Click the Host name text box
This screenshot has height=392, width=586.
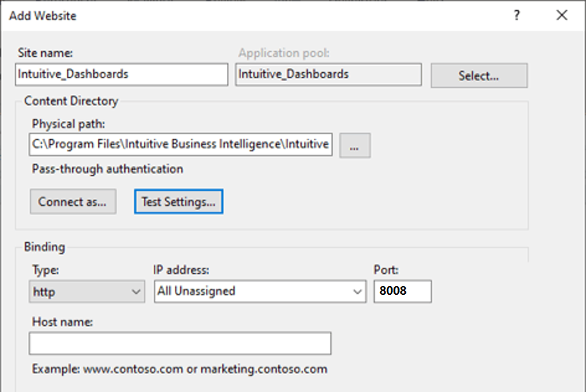180,343
